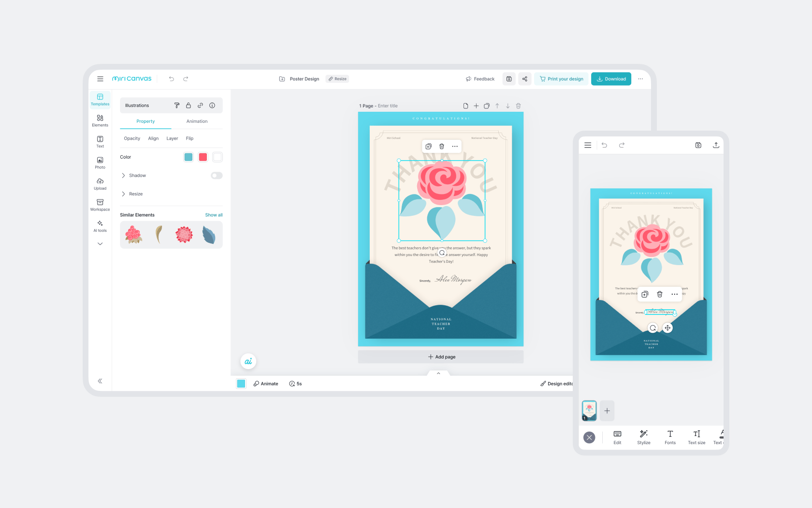Image resolution: width=812 pixels, height=508 pixels.
Task: Expand the page panel chevron at bottom
Action: pos(438,374)
